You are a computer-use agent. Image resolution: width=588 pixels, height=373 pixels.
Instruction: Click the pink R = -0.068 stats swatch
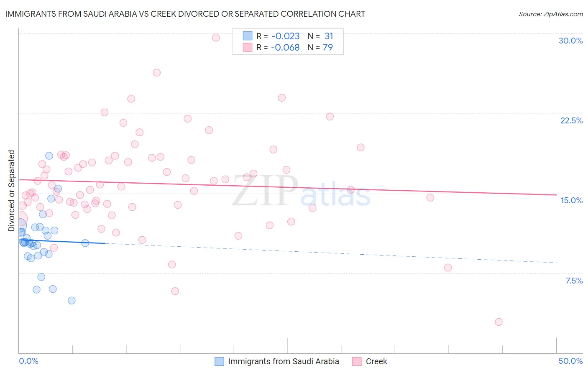pos(248,47)
